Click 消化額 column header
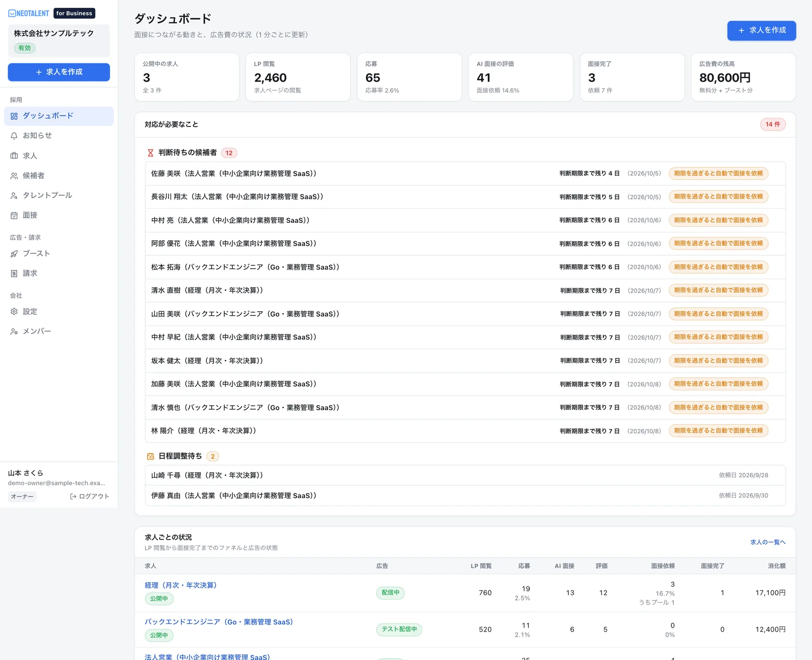812x660 pixels. tap(776, 566)
